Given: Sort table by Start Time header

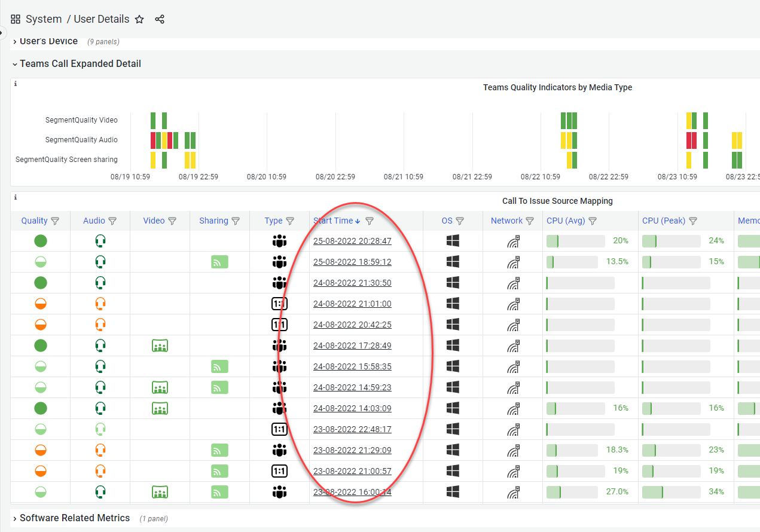Looking at the screenshot, I should pyautogui.click(x=333, y=221).
